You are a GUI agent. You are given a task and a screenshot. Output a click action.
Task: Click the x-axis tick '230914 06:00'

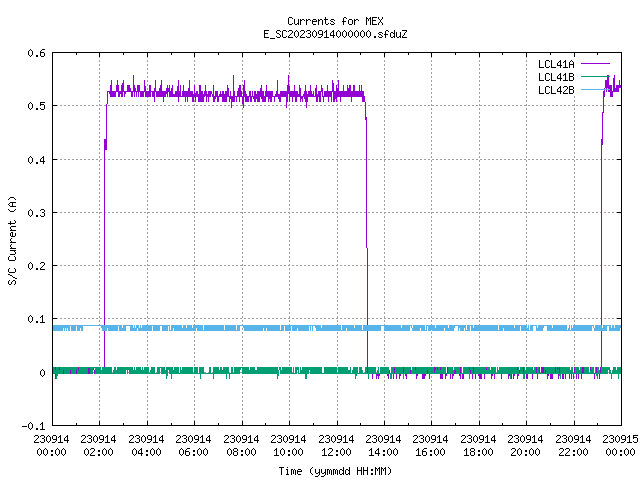(x=193, y=446)
